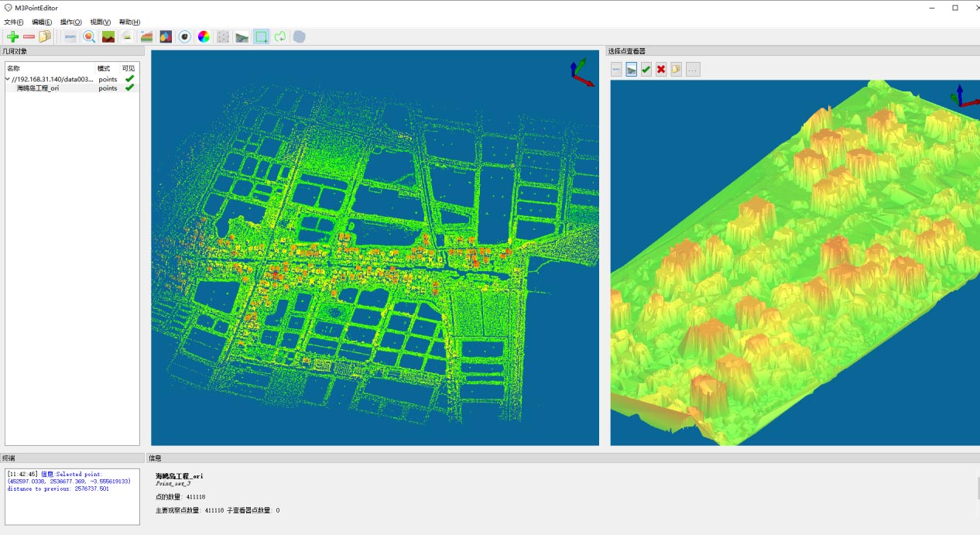Select the rectangle selection tool
Viewport: 980px width, 535px height.
(262, 36)
